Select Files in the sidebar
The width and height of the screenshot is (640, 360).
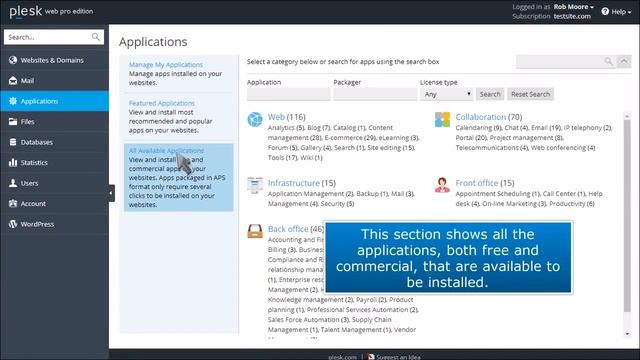(x=54, y=121)
